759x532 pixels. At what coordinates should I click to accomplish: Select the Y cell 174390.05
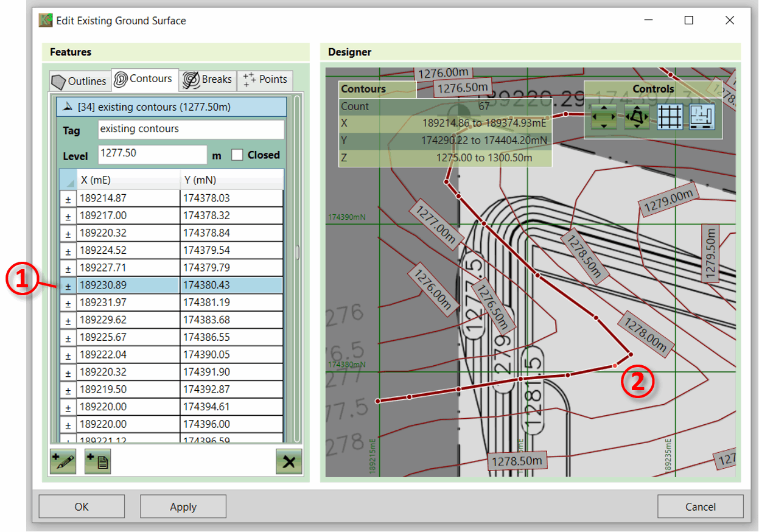232,355
